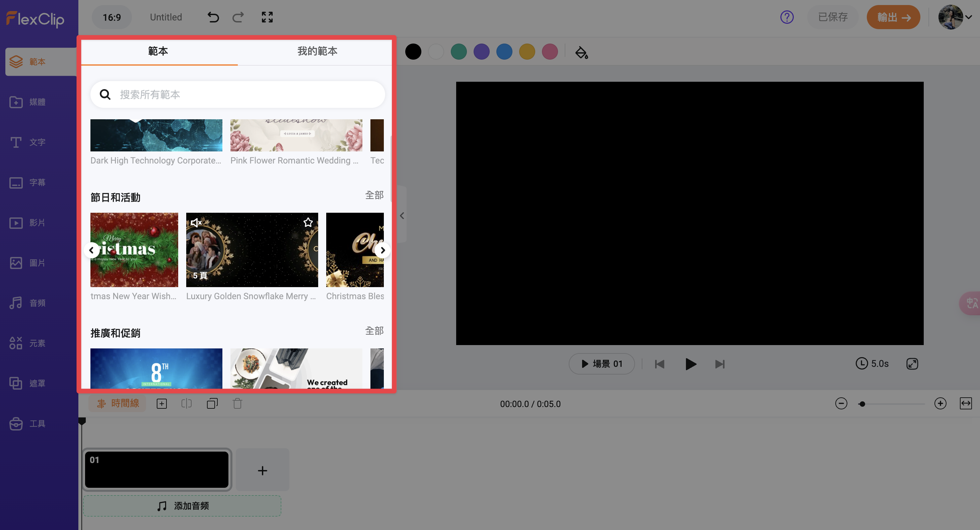Screen dimensions: 980x530
Task: Open the help question mark icon
Action: point(787,17)
